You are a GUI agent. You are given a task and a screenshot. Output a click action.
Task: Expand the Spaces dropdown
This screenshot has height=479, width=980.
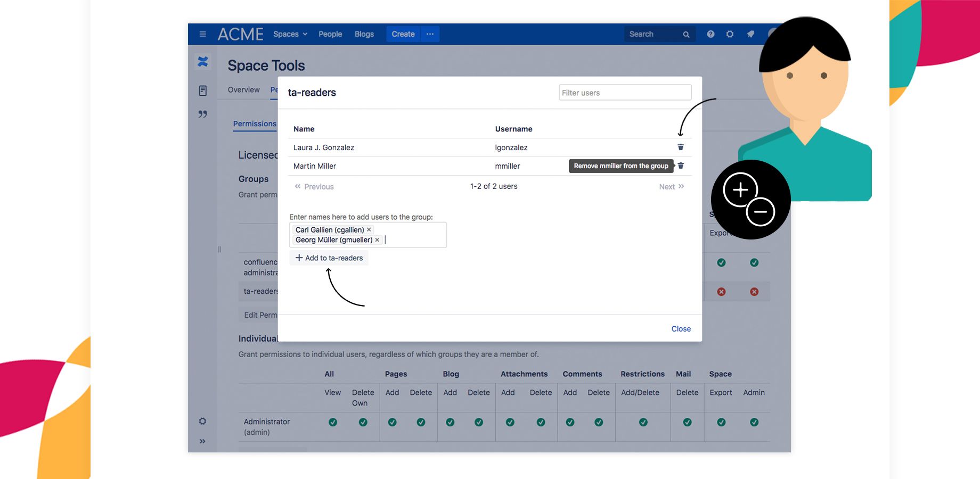(290, 34)
